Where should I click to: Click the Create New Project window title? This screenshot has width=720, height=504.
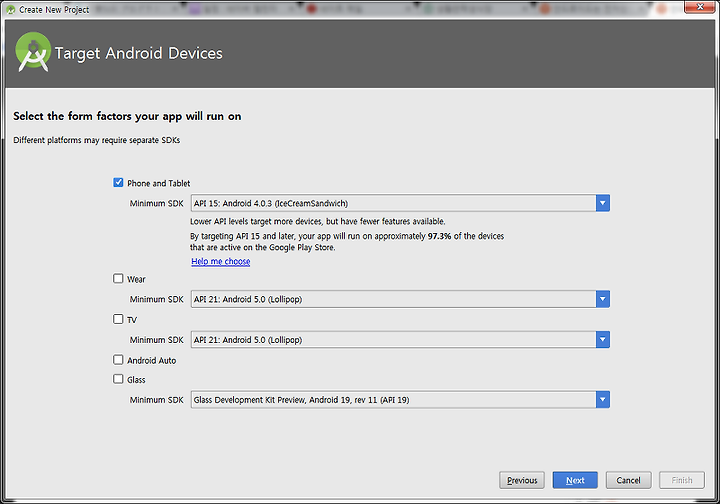pos(54,10)
